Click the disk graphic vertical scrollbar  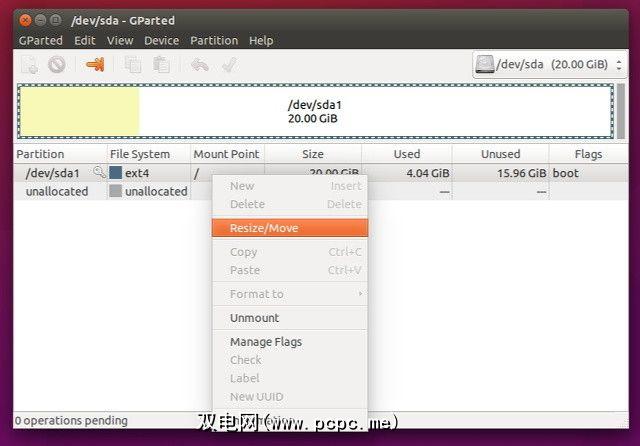click(620, 111)
